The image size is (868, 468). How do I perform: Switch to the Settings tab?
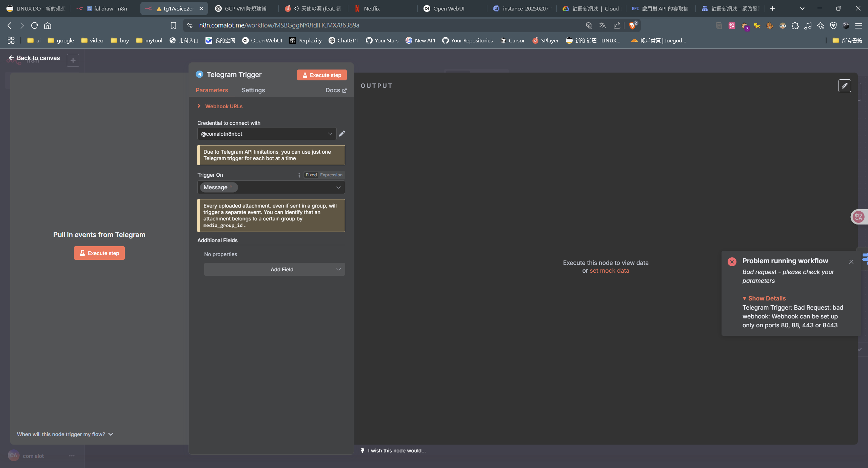click(253, 90)
